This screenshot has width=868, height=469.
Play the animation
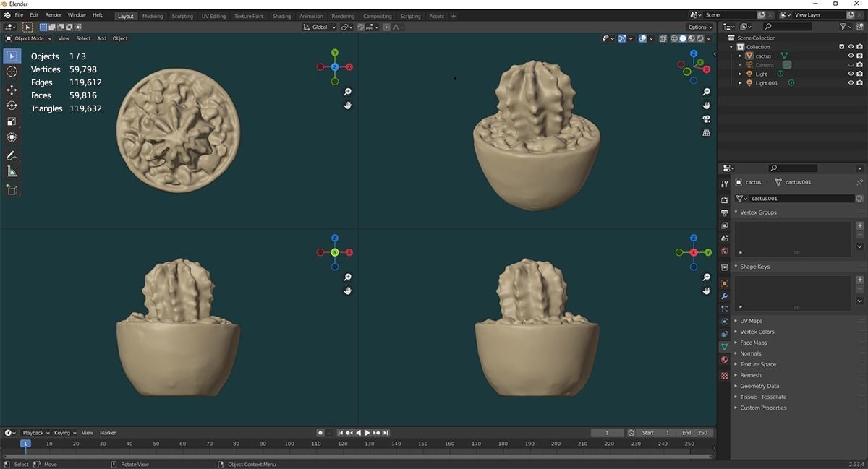tap(367, 433)
